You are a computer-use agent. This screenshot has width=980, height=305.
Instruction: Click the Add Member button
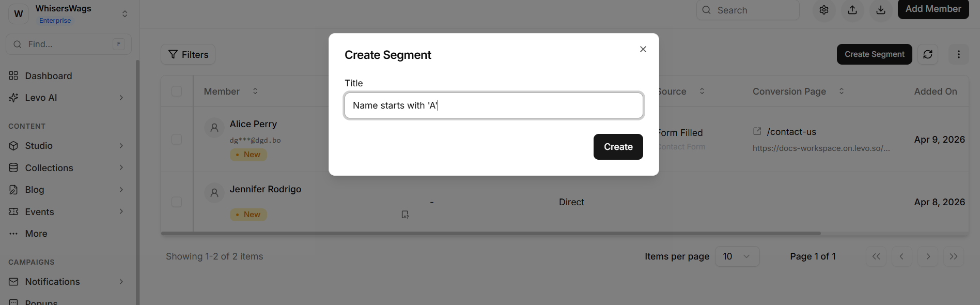pos(932,9)
